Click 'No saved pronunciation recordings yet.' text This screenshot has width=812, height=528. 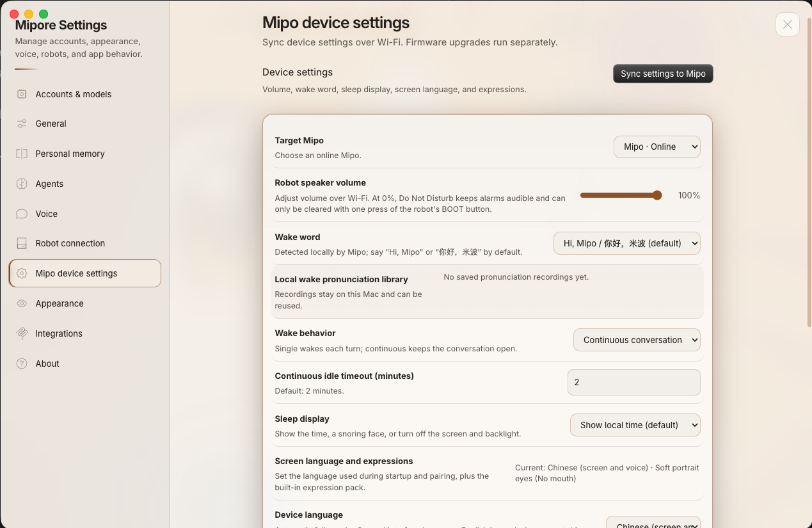pos(516,277)
